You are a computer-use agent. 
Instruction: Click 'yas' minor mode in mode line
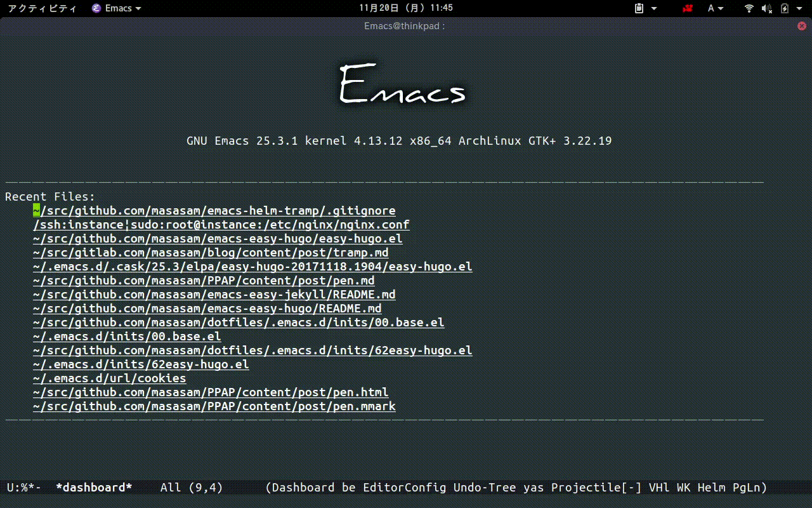pos(534,488)
